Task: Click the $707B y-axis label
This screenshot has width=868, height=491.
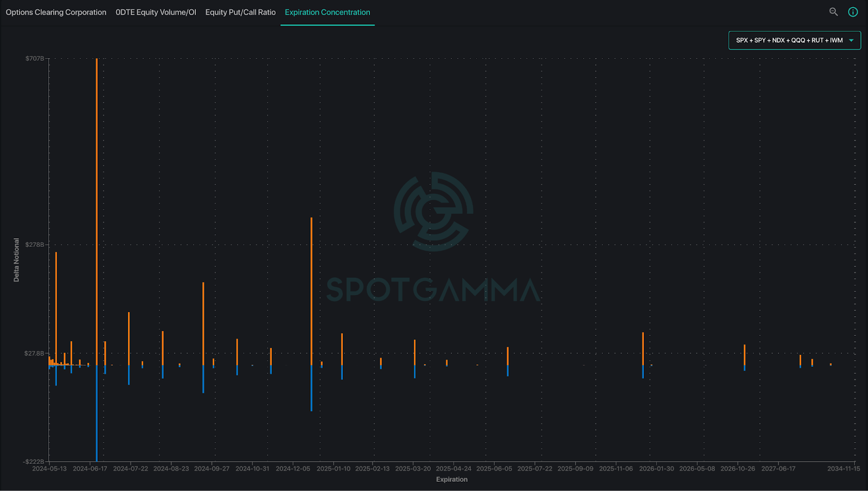Action: tap(35, 59)
